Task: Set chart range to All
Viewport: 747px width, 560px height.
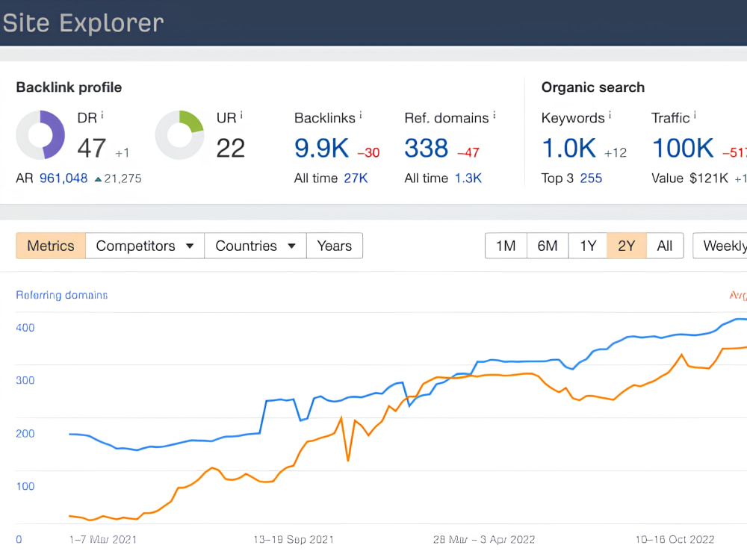Action: coord(665,246)
